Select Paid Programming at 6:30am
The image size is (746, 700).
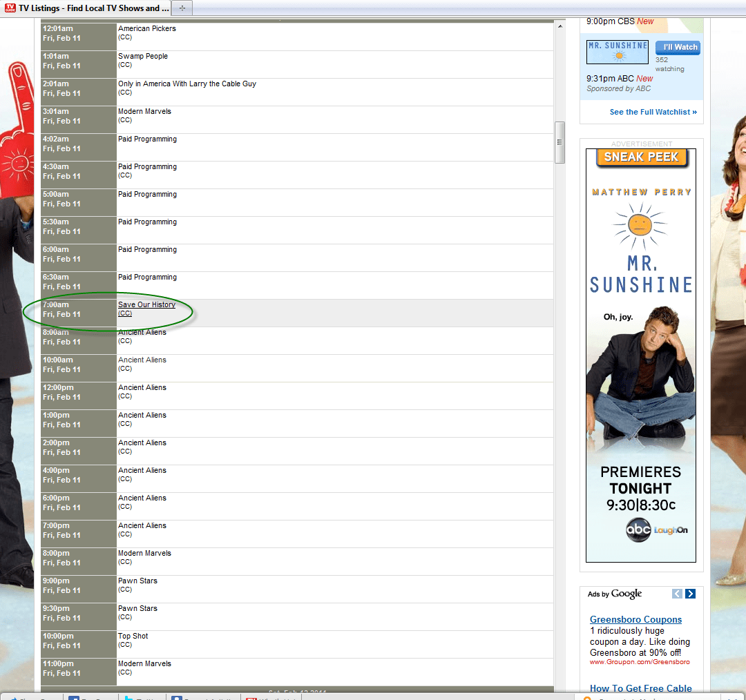coord(147,277)
